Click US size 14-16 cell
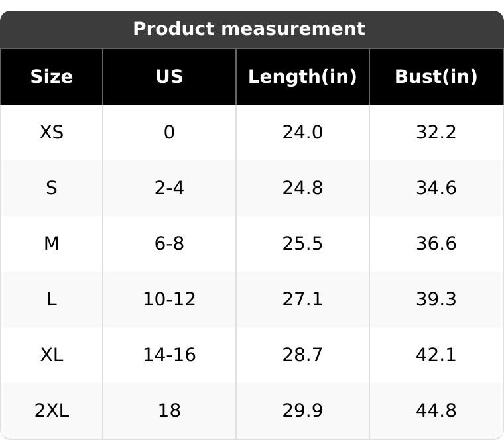 point(169,355)
